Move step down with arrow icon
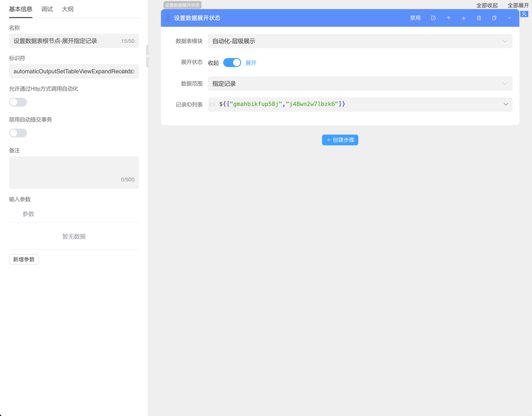This screenshot has height=416, width=532. (x=463, y=18)
